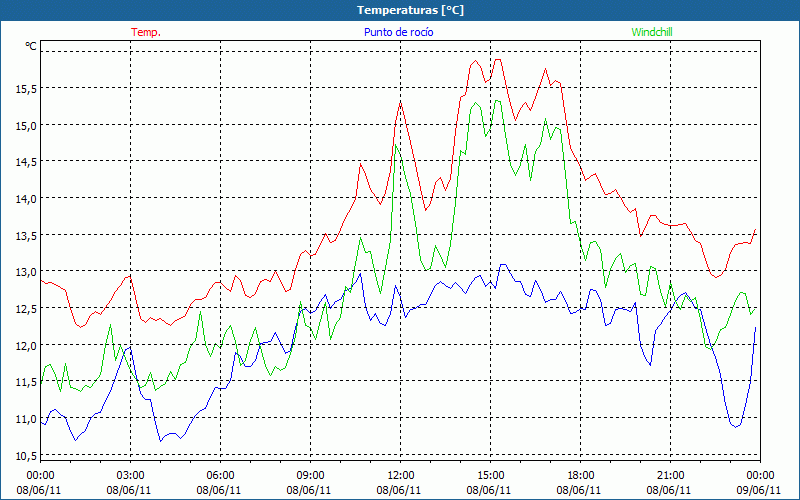Click the 12:00 time axis label
Screen dimensions: 800x500
401,476
